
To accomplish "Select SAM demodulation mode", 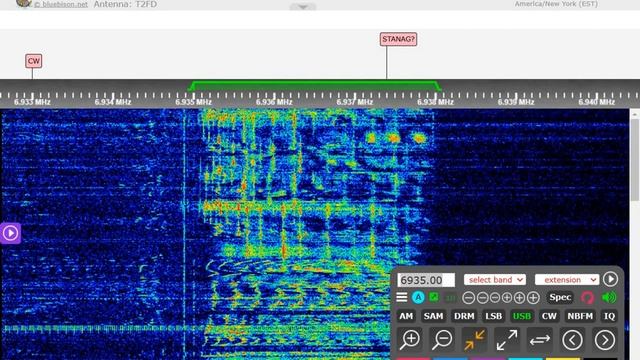I will (x=433, y=316).
